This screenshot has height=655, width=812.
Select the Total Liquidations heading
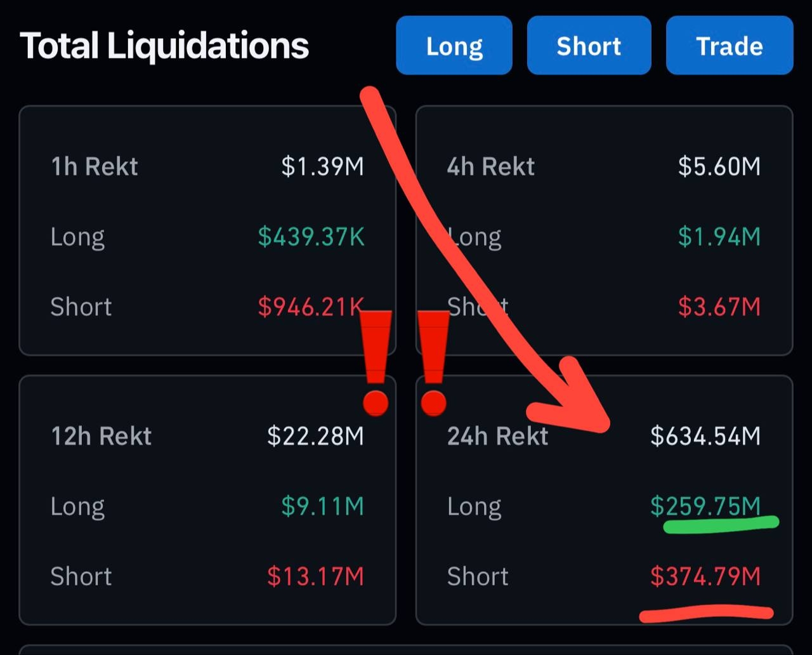pos(164,46)
